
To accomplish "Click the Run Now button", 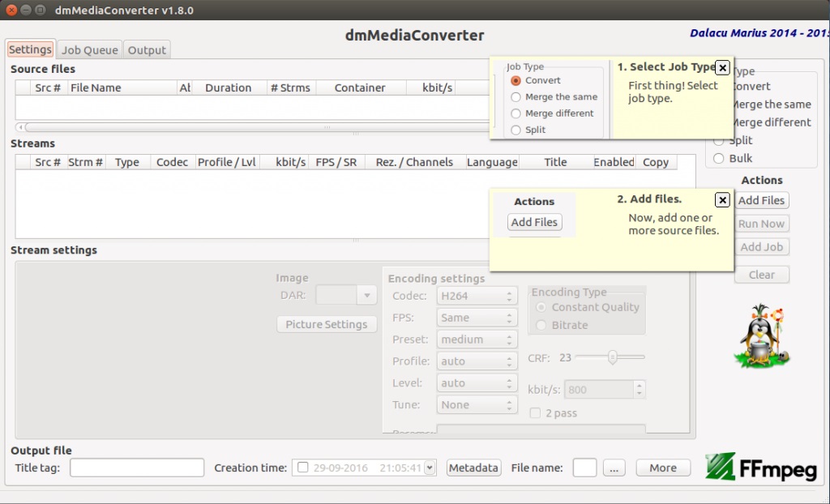I will (761, 224).
